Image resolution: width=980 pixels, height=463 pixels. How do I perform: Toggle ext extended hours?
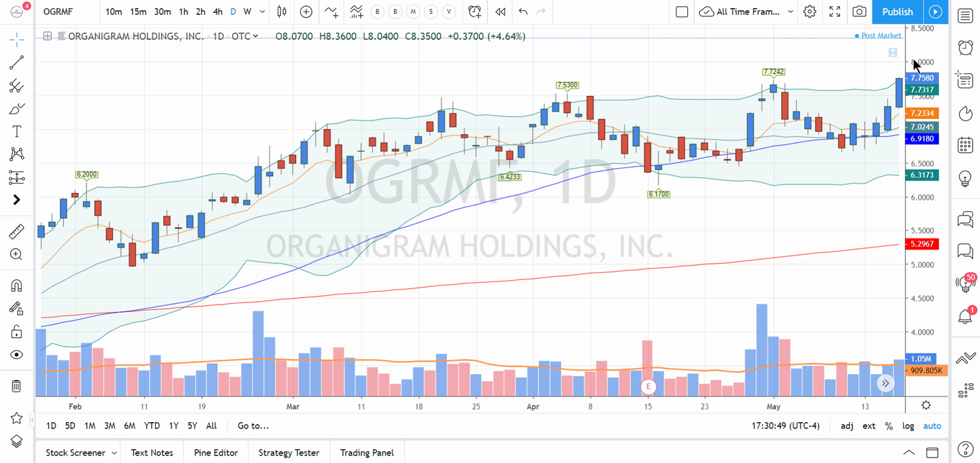pos(869,426)
